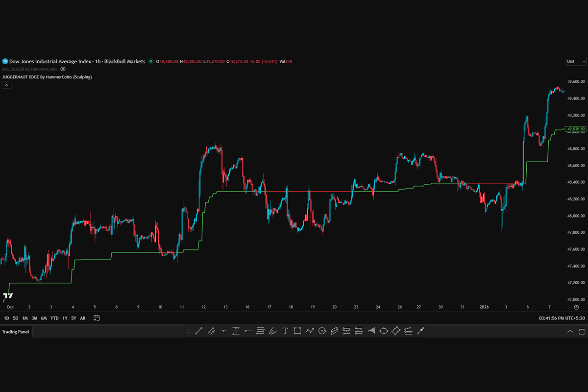Open the Trading Panel tab

16,332
